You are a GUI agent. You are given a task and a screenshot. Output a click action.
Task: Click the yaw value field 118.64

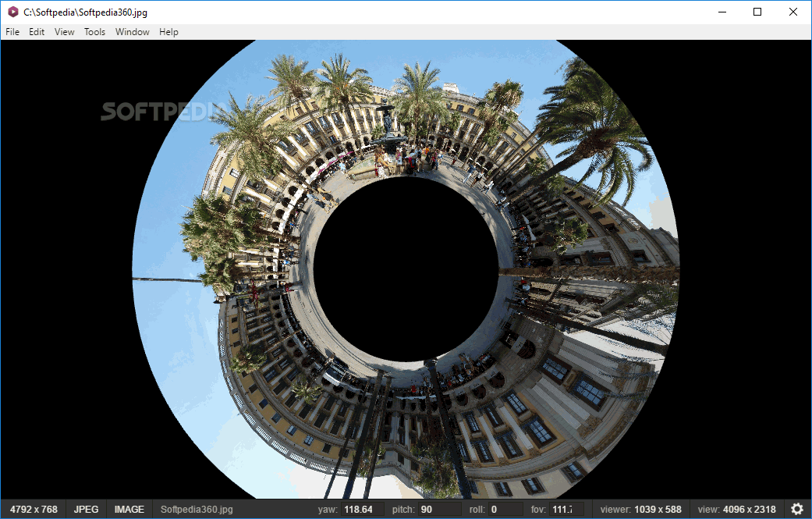363,509
